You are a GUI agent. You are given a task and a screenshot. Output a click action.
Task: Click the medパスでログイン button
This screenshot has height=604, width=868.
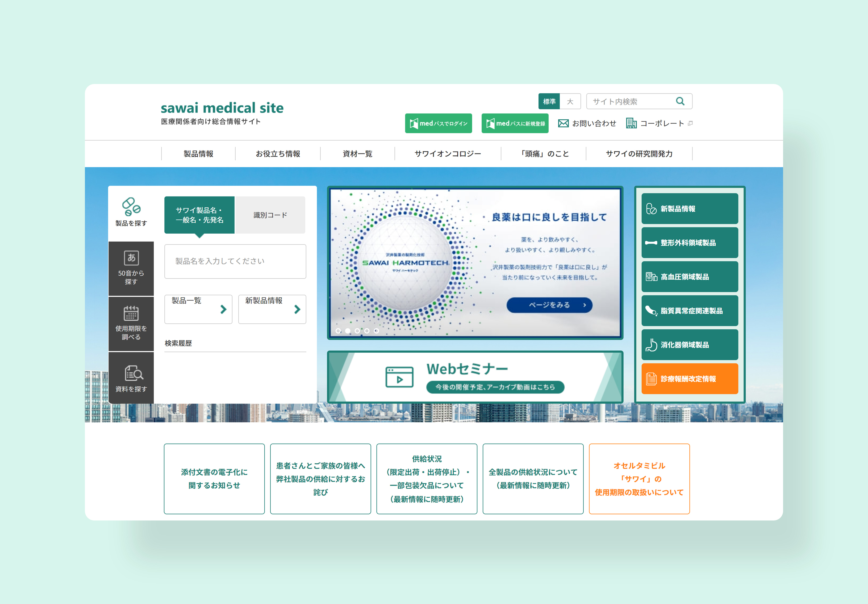pyautogui.click(x=438, y=123)
